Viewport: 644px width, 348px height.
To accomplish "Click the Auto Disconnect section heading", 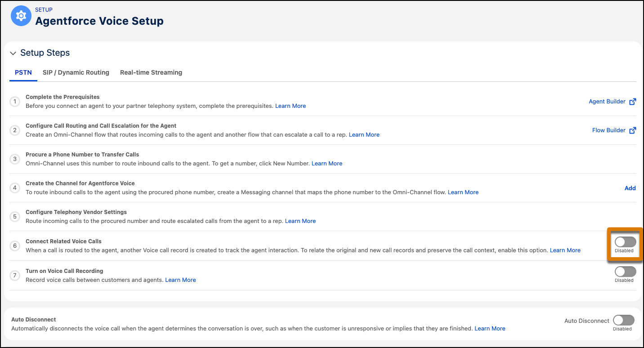I will point(34,320).
